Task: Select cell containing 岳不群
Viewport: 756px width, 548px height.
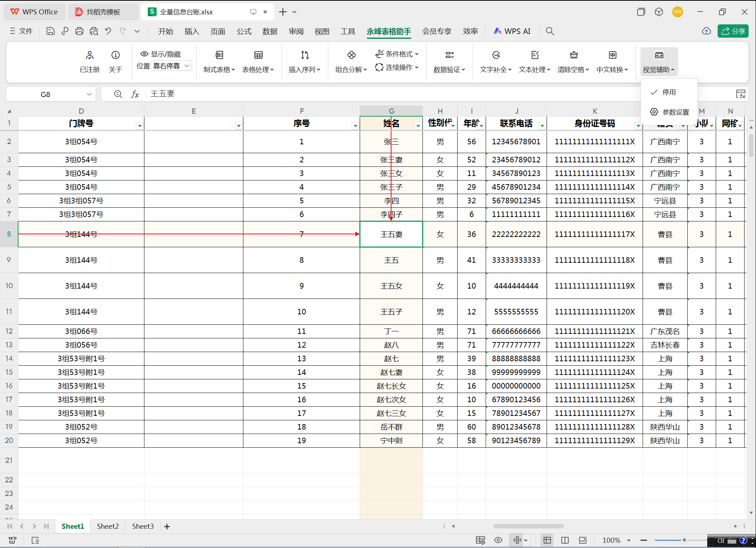Action: click(391, 427)
